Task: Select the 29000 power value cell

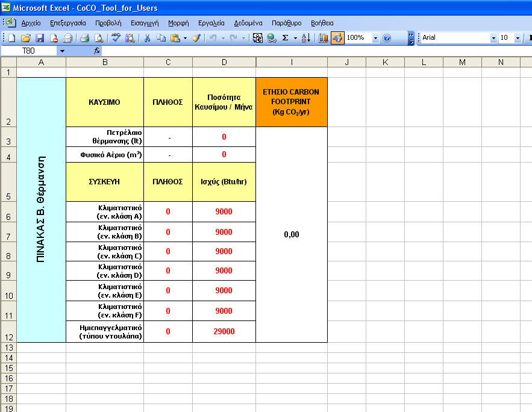Action: coord(224,332)
